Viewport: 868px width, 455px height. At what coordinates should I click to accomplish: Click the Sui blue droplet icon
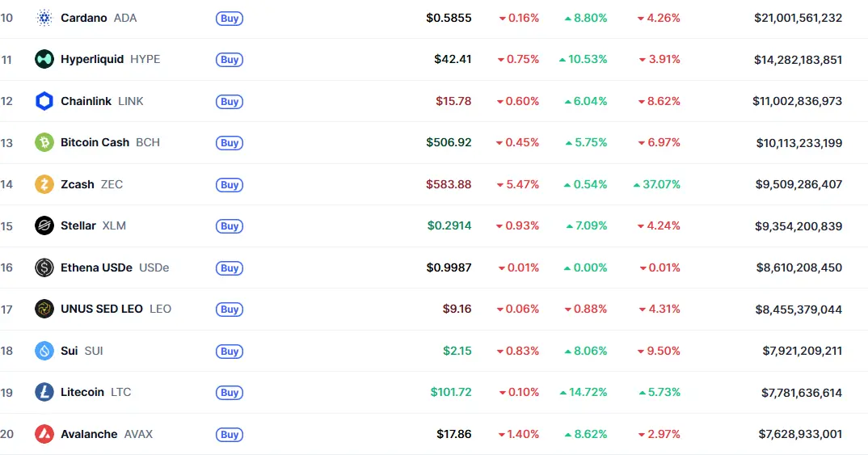point(44,351)
